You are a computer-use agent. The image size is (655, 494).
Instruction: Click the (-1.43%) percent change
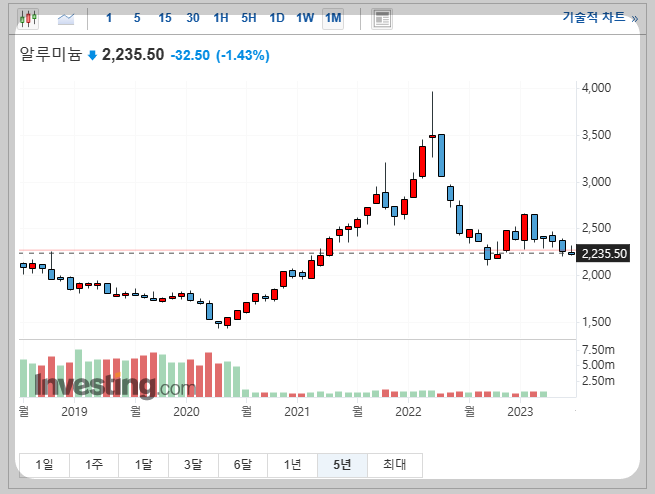(243, 55)
